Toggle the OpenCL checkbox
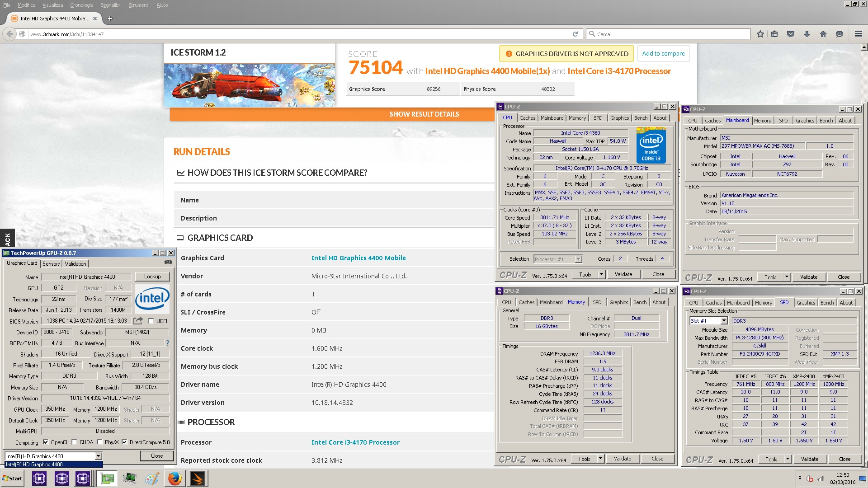The width and height of the screenshot is (868, 488). coord(46,442)
